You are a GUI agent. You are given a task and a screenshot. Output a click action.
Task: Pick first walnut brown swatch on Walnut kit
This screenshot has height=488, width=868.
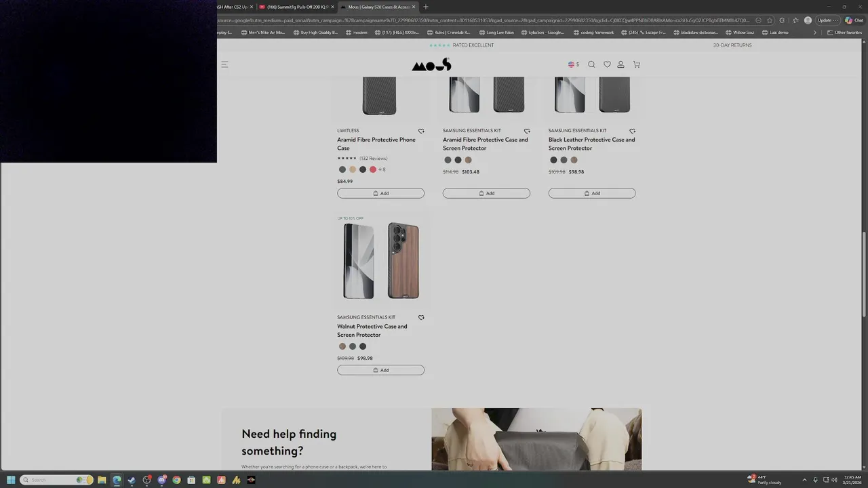tap(342, 346)
